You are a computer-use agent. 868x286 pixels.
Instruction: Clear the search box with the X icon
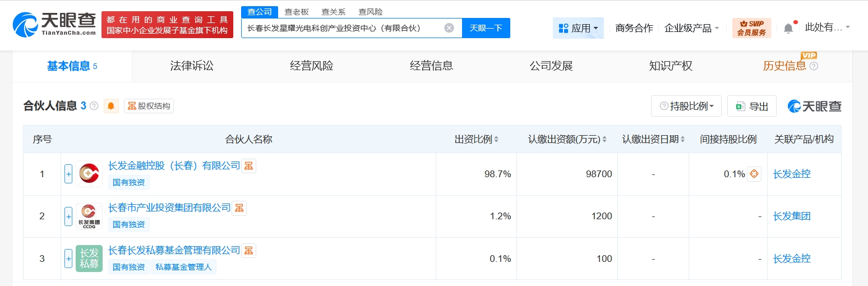click(x=449, y=28)
